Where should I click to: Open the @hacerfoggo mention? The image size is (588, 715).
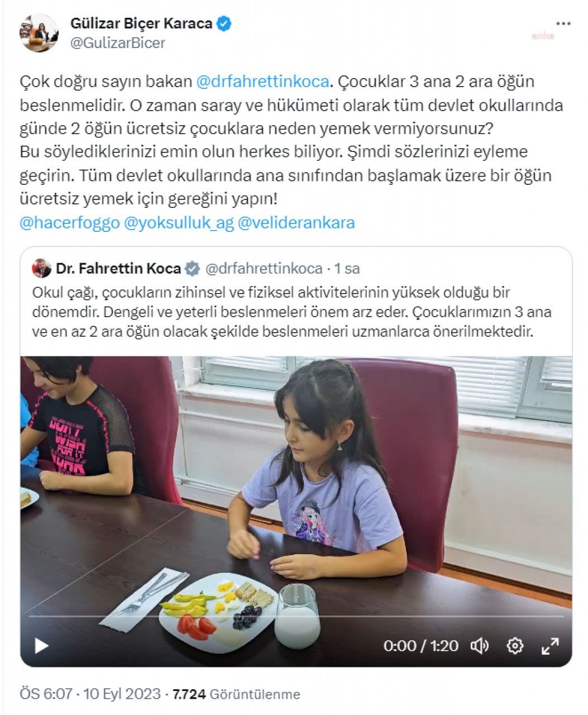70,222
